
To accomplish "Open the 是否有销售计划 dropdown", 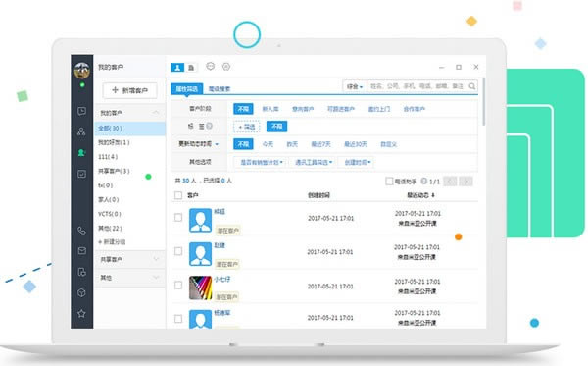I will [x=262, y=162].
